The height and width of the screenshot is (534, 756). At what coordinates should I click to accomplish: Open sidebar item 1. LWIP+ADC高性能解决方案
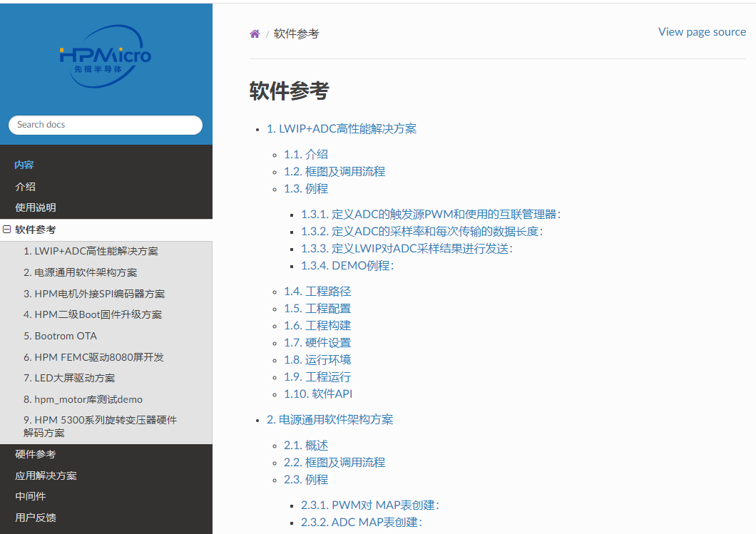click(x=91, y=252)
